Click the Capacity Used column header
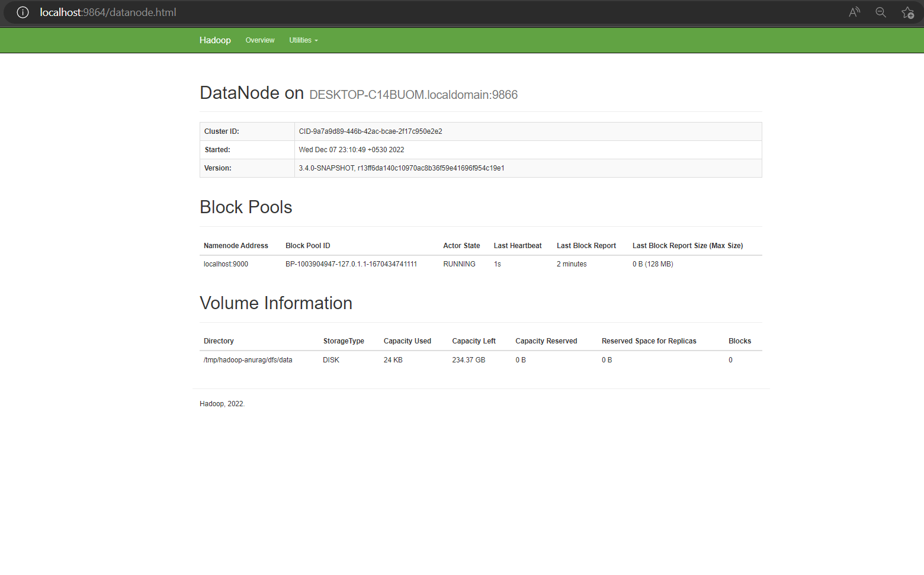This screenshot has height=575, width=924. coord(408,341)
